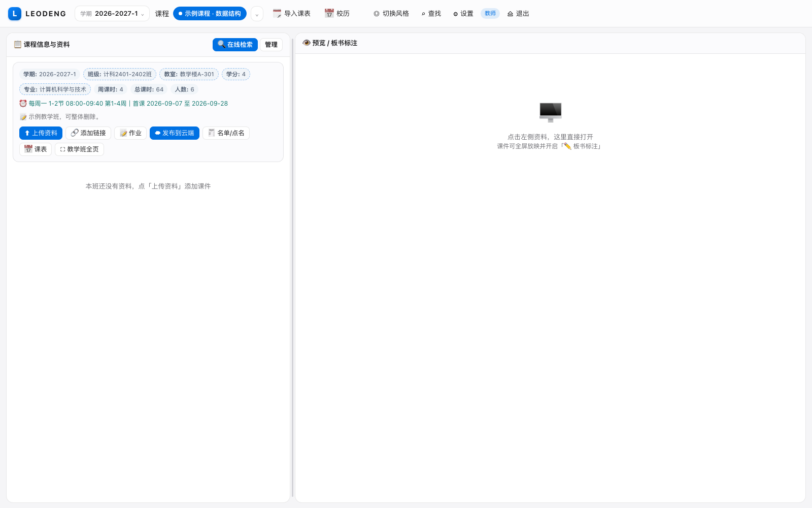Click the 周课时: 4 tag
The height and width of the screenshot is (508, 812).
[x=111, y=89]
